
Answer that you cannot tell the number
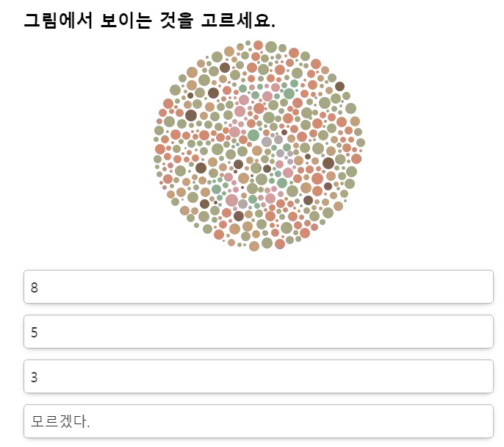point(258,421)
